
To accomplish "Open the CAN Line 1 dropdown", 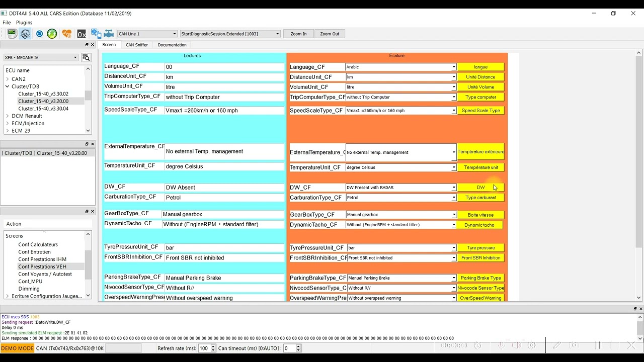I will [147, 34].
